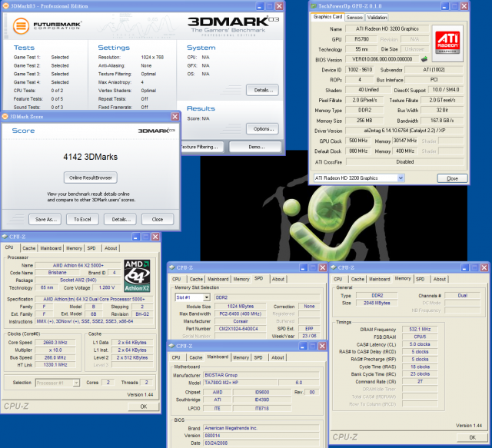The width and height of the screenshot is (492, 448).
Task: Click the Futuremark orange logo icon
Action: click(x=21, y=26)
